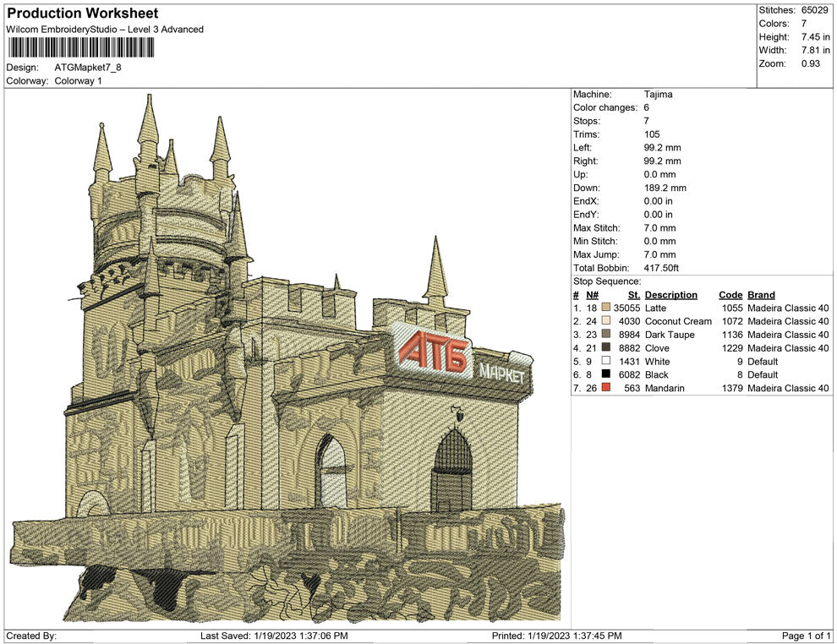Screen dimensions: 837x644
Task: Click the Description column header
Action: coord(670,295)
